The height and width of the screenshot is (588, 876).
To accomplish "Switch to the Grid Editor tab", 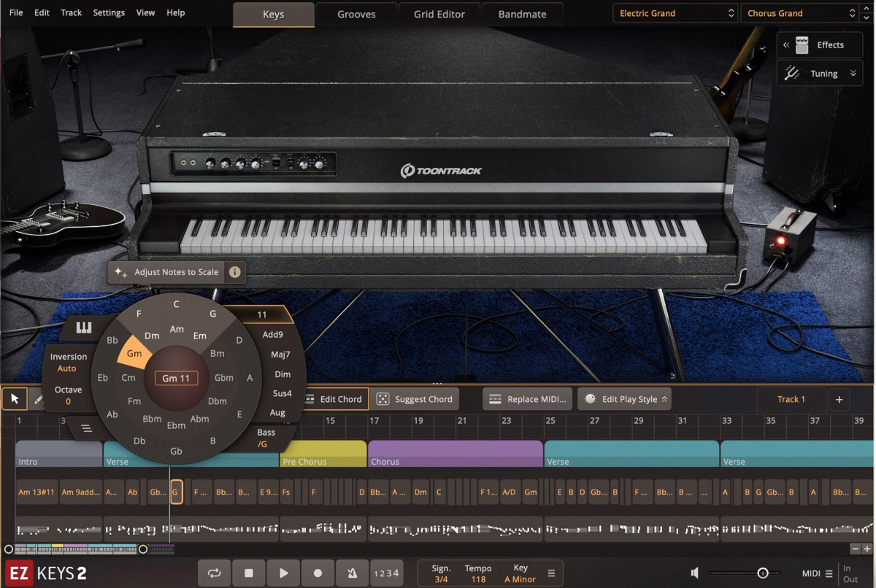I will (x=439, y=14).
